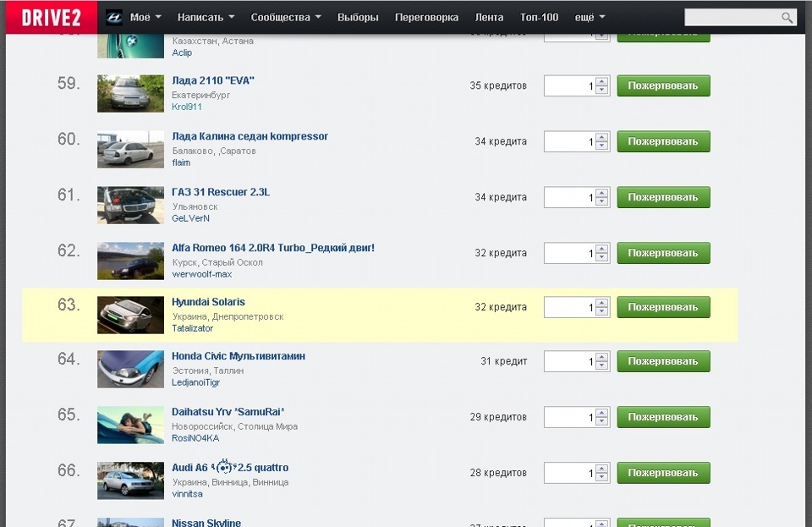Click Пожертвовать for Лада Калина седан
Viewport: 812px width, 527px height.
tap(663, 142)
